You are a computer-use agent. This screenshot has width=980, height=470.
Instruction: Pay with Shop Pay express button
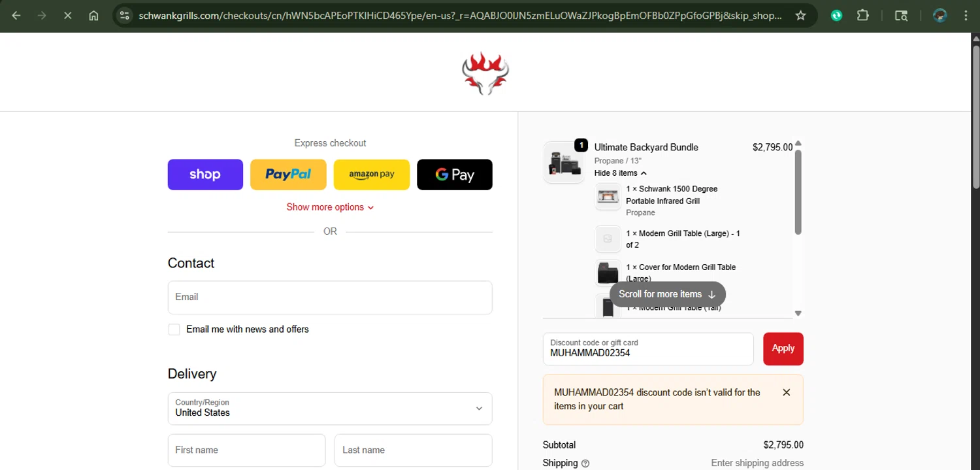tap(205, 175)
